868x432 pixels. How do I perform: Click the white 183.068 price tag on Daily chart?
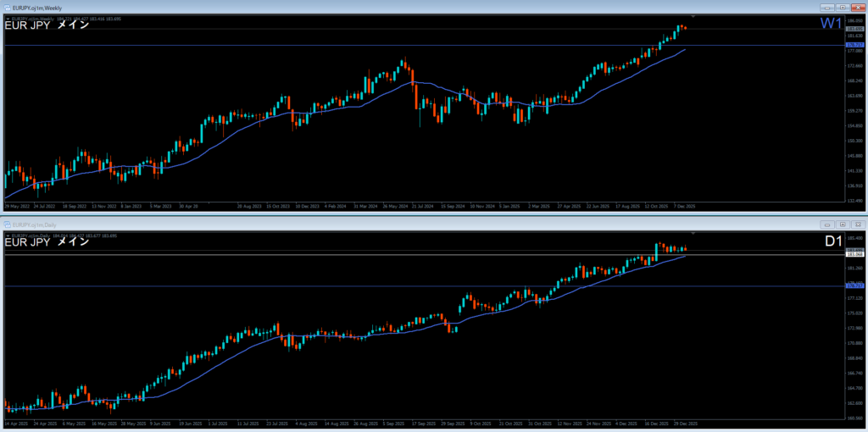click(x=854, y=253)
